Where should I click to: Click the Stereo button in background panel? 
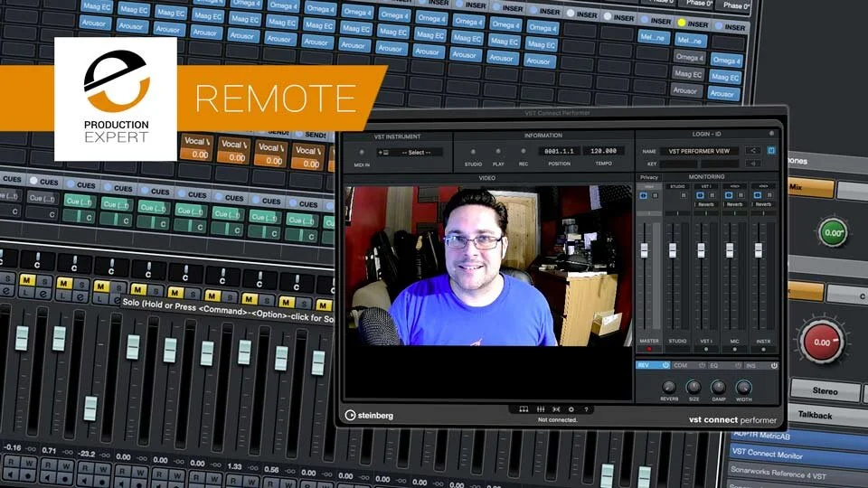[x=825, y=391]
